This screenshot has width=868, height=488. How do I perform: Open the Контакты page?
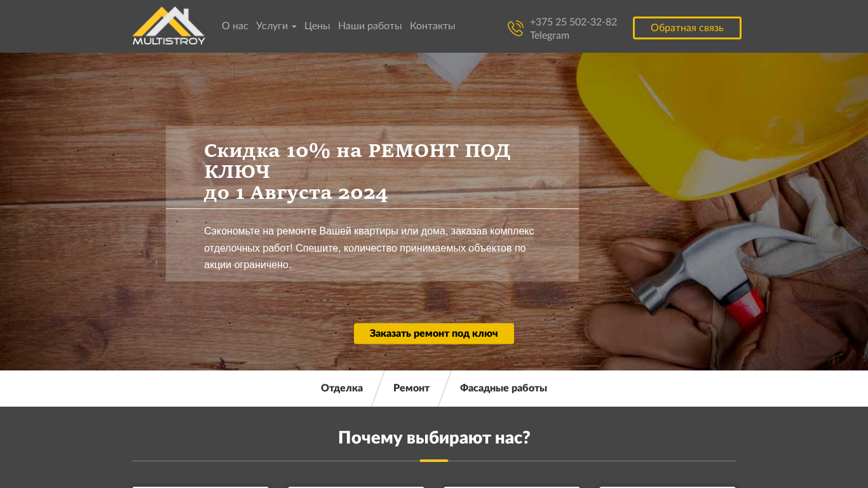pos(433,26)
